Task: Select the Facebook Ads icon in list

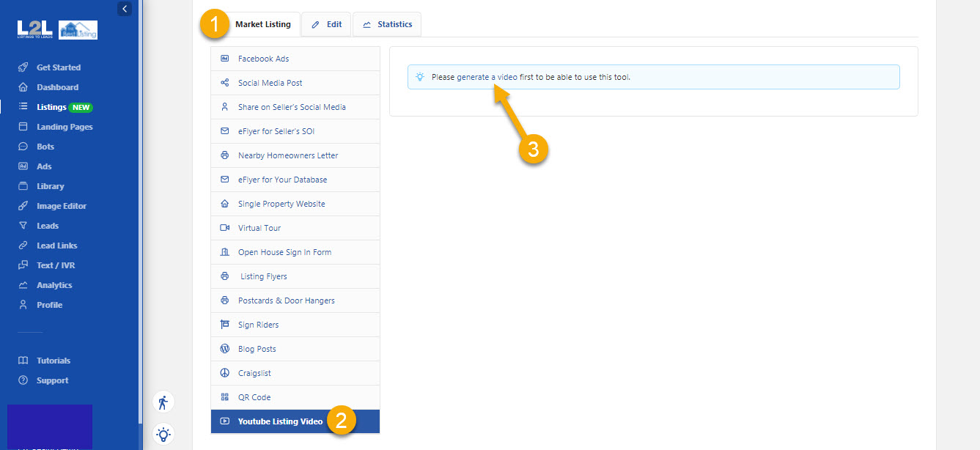Action: click(225, 59)
